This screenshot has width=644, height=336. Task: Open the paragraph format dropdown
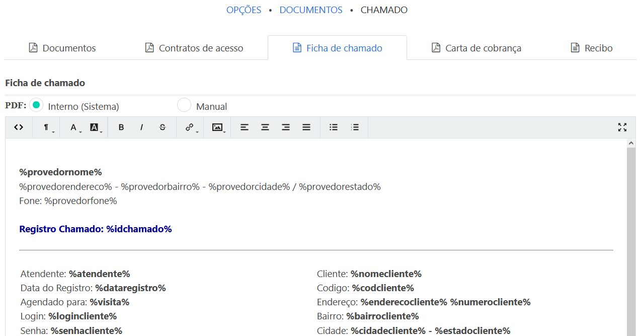tap(47, 127)
